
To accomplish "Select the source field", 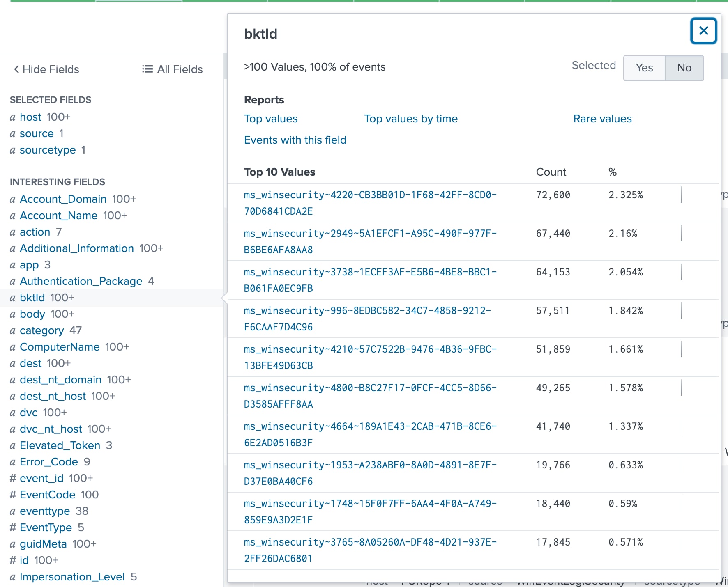I will [37, 133].
